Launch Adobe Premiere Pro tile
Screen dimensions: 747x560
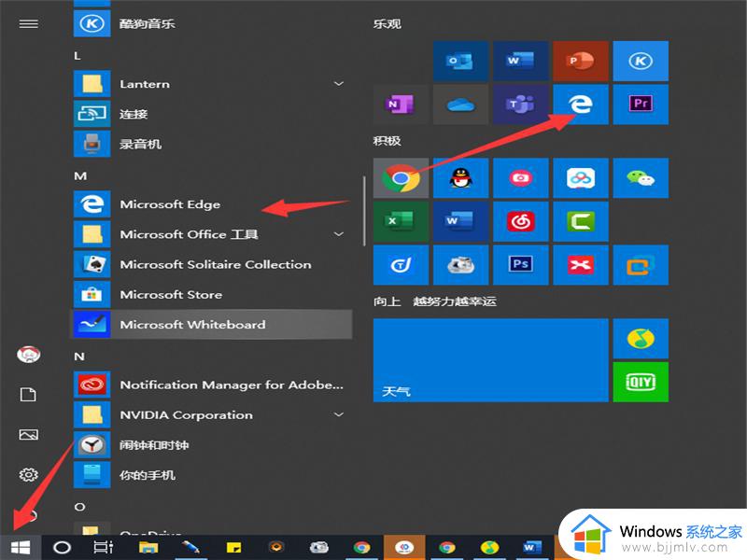coord(641,105)
